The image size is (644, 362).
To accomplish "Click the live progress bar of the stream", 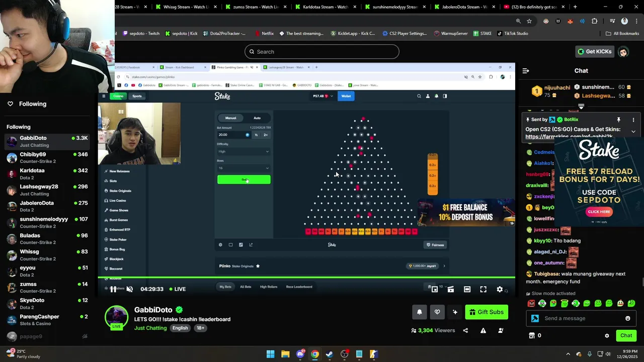I will [x=306, y=277].
